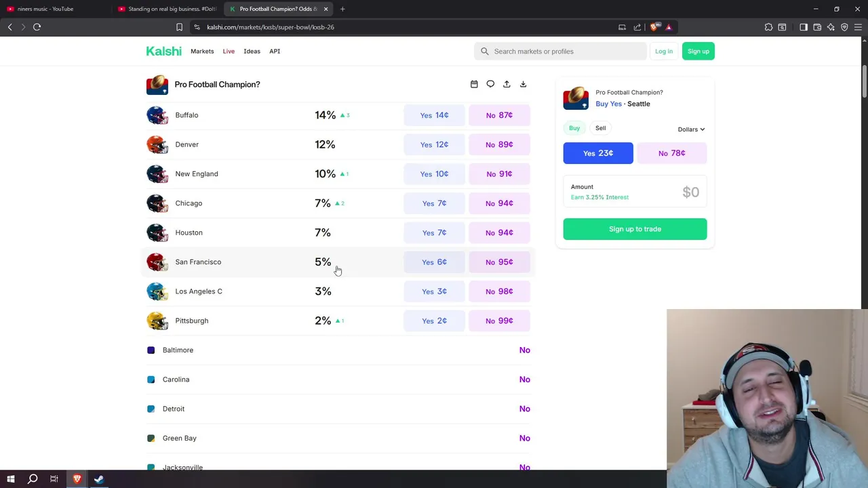868x488 pixels.
Task: Switch to the Buy tab
Action: point(574,128)
